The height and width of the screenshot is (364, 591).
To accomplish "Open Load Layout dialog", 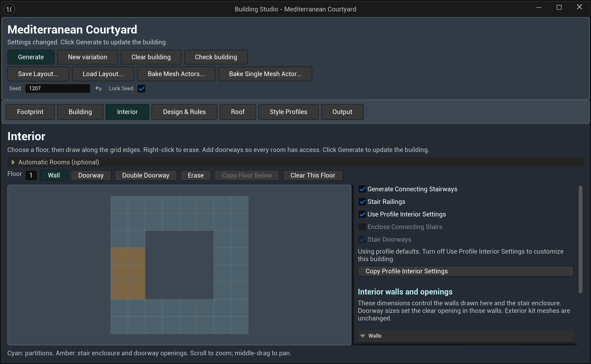I will [103, 74].
